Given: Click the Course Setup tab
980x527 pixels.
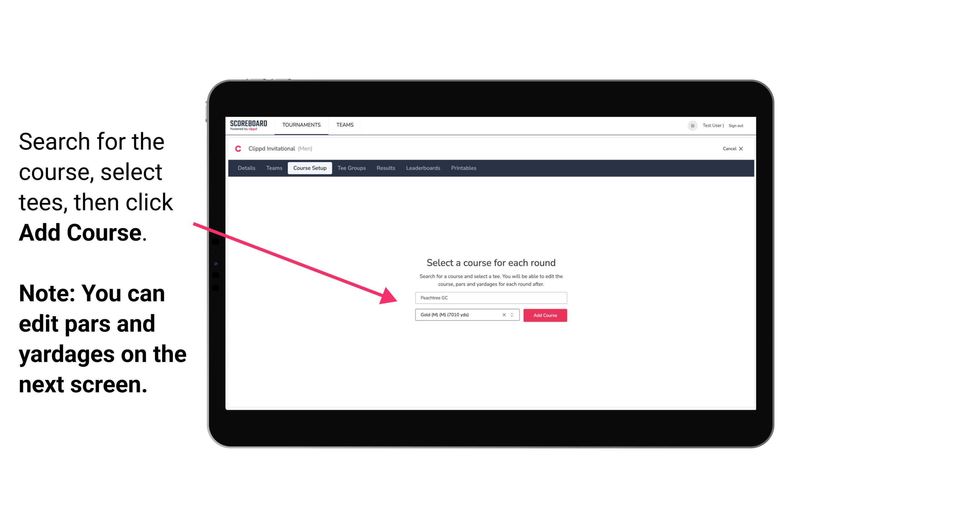Looking at the screenshot, I should (310, 168).
